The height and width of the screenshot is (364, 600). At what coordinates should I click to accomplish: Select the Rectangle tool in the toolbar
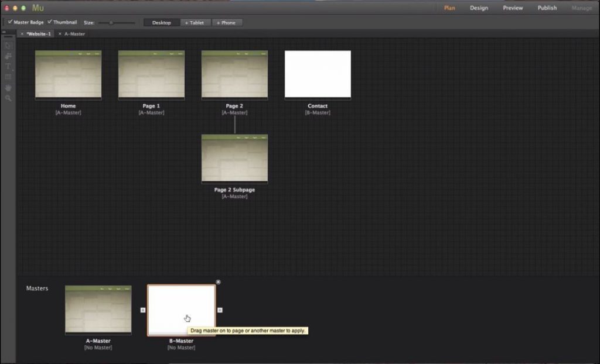pos(8,77)
